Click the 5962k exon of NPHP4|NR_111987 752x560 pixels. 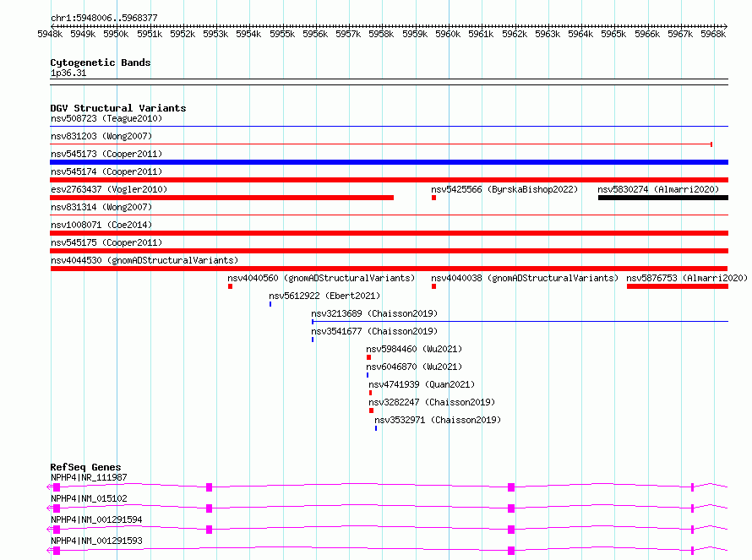tap(511, 487)
